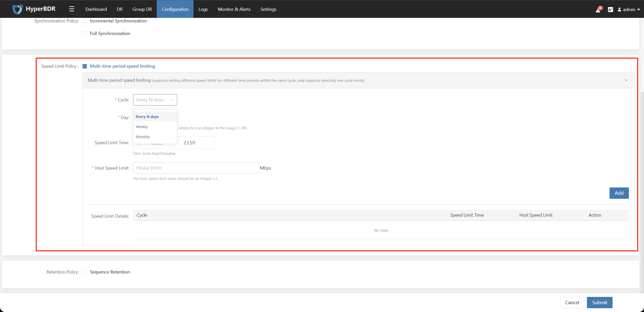The height and width of the screenshot is (312, 644).
Task: Choose Every N days option
Action: tap(155, 117)
